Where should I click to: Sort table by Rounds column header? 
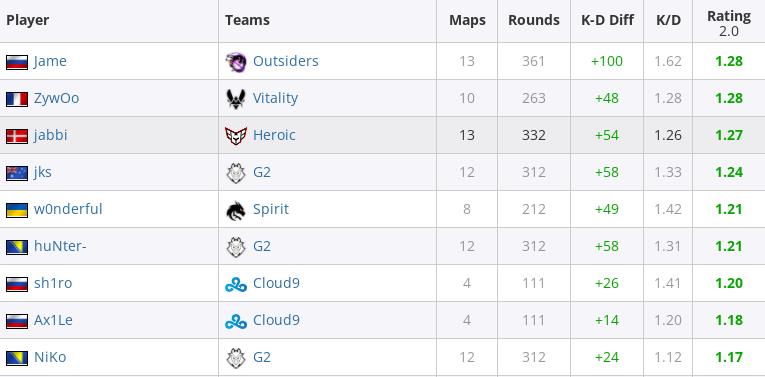[x=534, y=20]
